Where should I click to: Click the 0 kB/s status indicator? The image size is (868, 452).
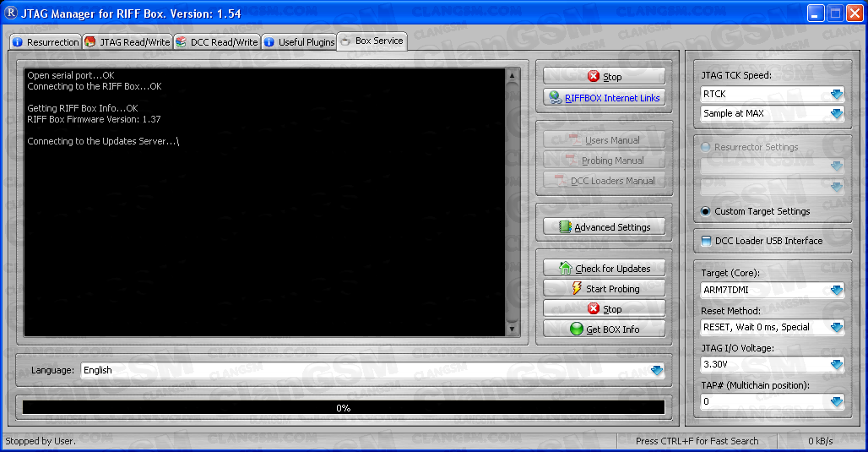click(821, 441)
